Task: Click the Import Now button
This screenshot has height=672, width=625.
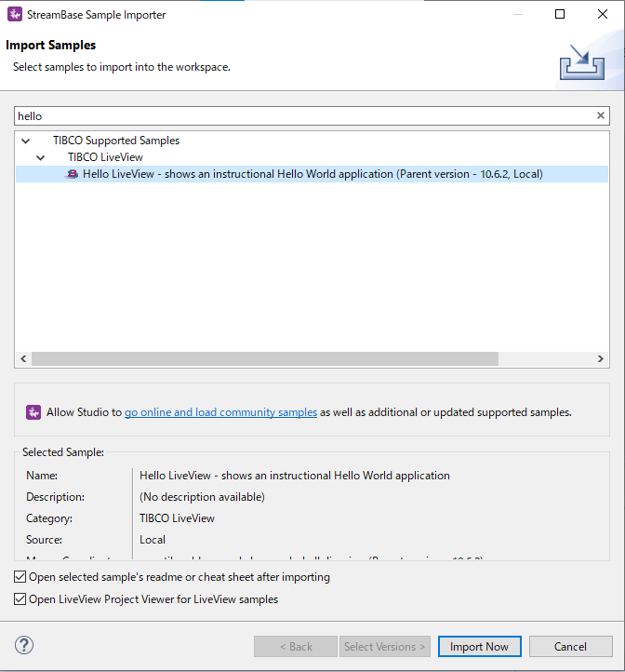Action: click(479, 646)
